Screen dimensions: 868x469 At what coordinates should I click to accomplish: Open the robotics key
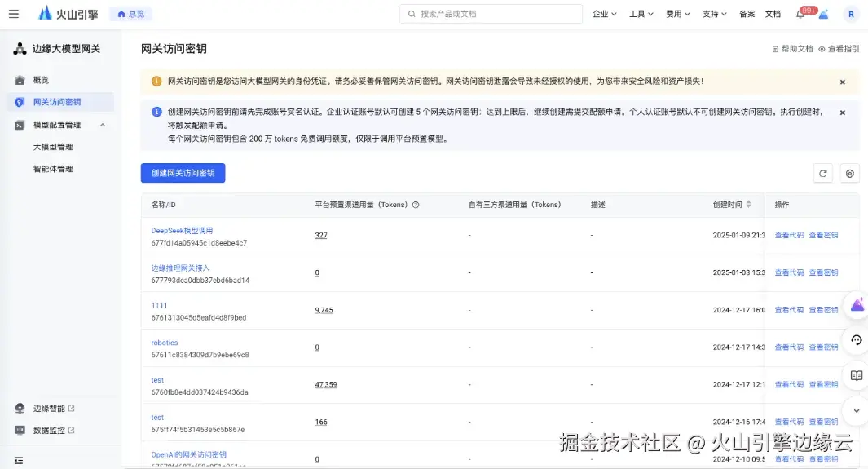coord(165,343)
